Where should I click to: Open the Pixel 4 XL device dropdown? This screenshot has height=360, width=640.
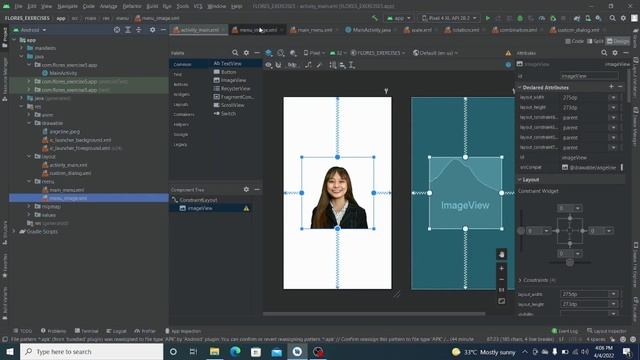click(449, 18)
